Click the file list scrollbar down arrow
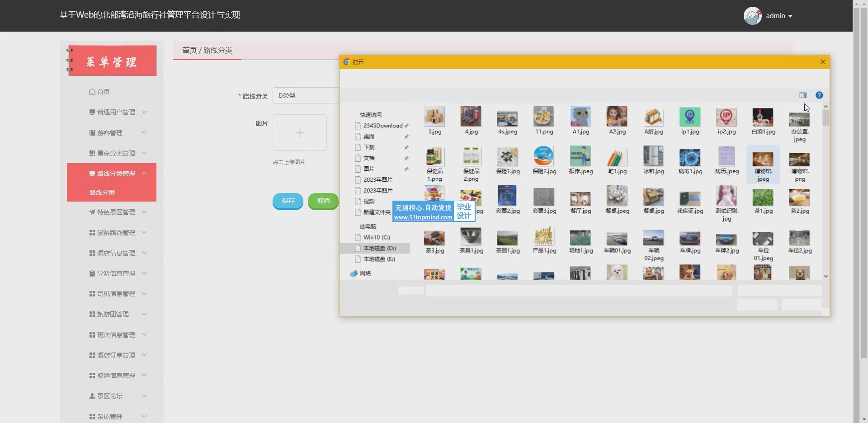Image resolution: width=868 pixels, height=423 pixels. 826,276
